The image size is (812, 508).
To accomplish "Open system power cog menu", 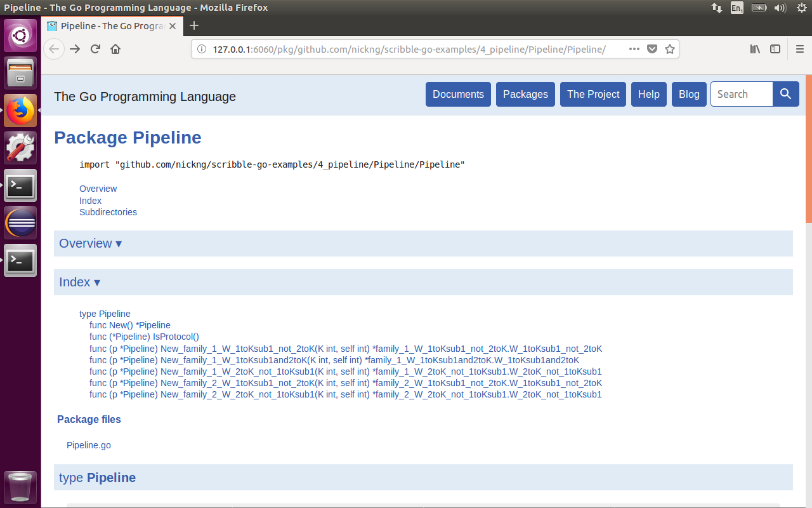I will click(x=801, y=8).
